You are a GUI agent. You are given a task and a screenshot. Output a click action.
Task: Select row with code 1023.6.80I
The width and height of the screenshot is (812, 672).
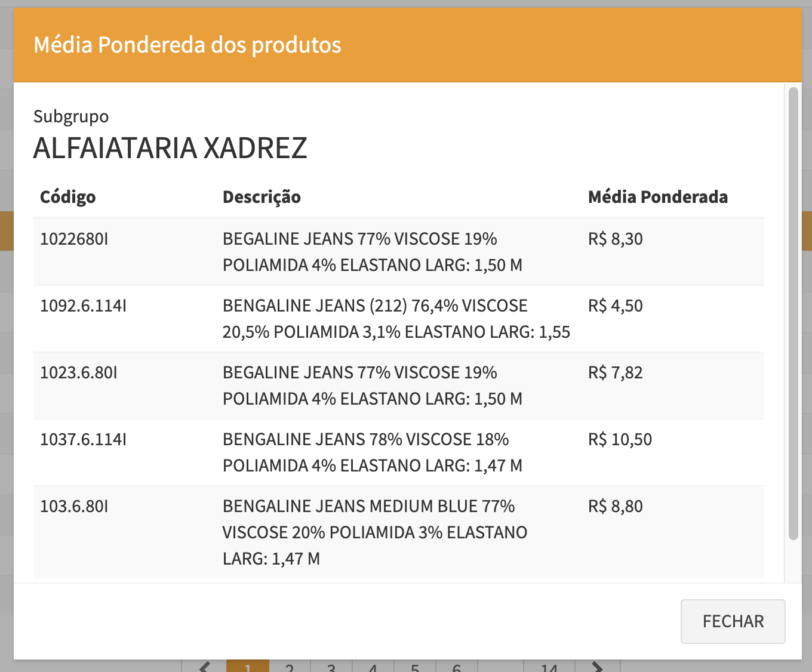[78, 373]
